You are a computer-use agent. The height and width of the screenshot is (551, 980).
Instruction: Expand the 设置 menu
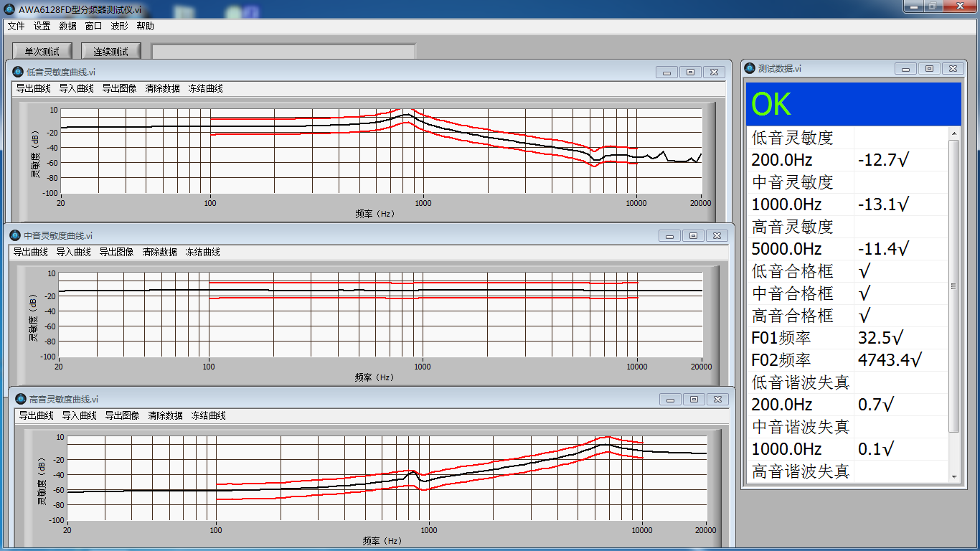[42, 26]
